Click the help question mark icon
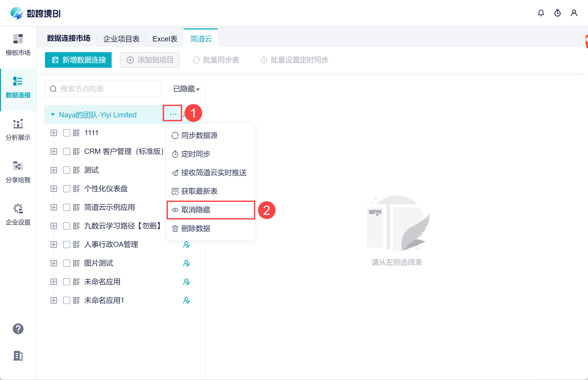 (x=18, y=329)
